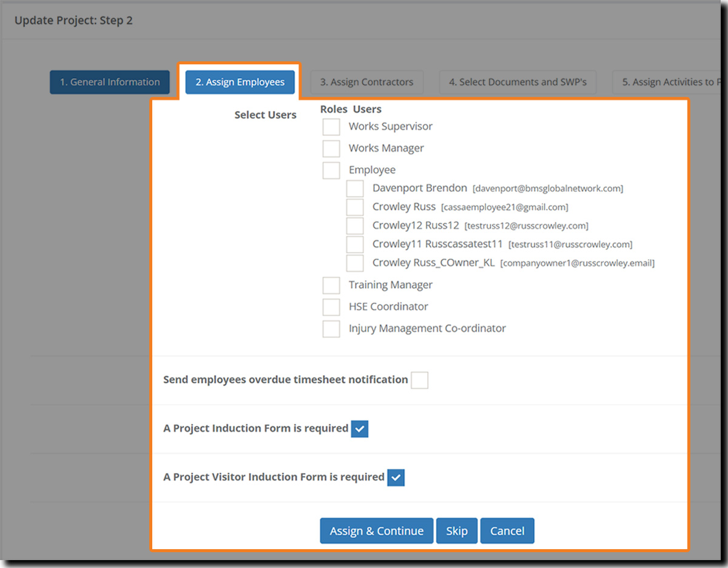Click the Training Manager label
This screenshot has height=568, width=728.
[391, 285]
